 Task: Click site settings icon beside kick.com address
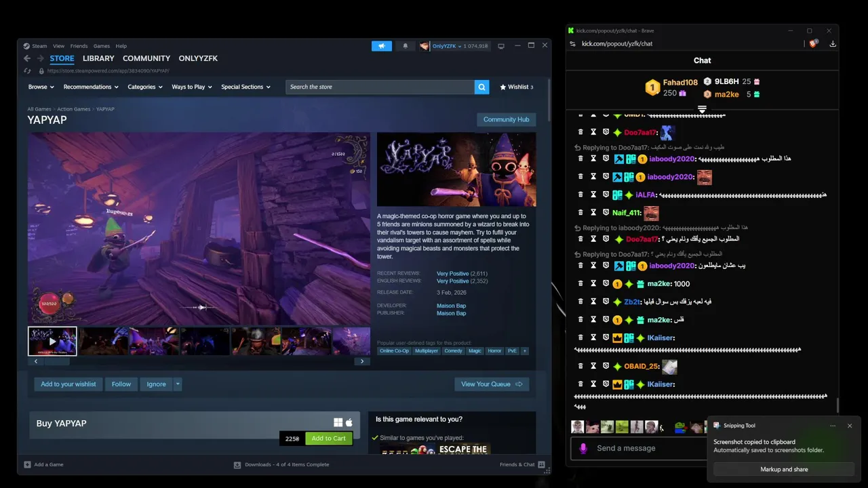[x=573, y=43]
